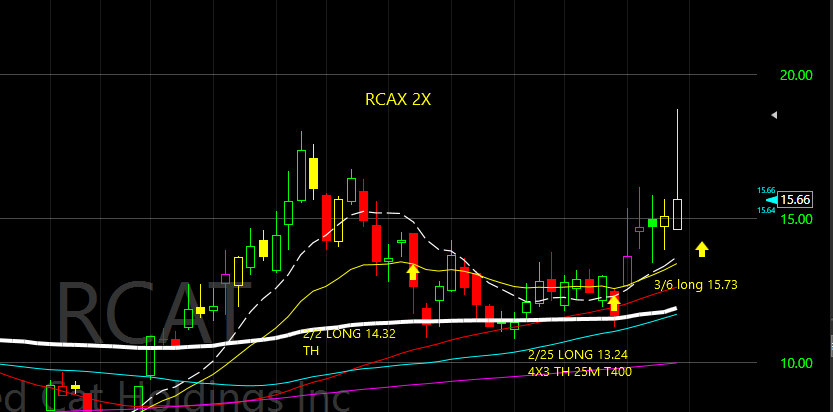This screenshot has width=833, height=412.
Task: Select the '2/2 LONG 14.32' note
Action: coord(349,334)
